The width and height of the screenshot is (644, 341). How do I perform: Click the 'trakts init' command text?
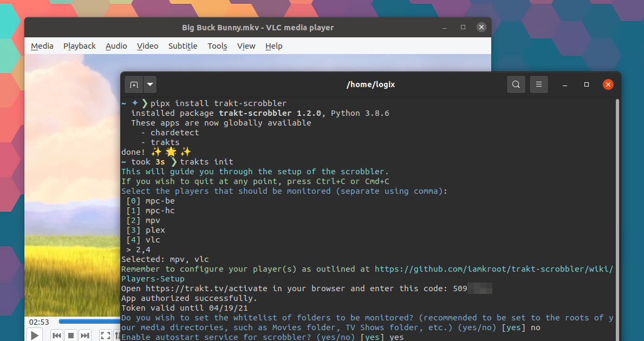coord(206,162)
